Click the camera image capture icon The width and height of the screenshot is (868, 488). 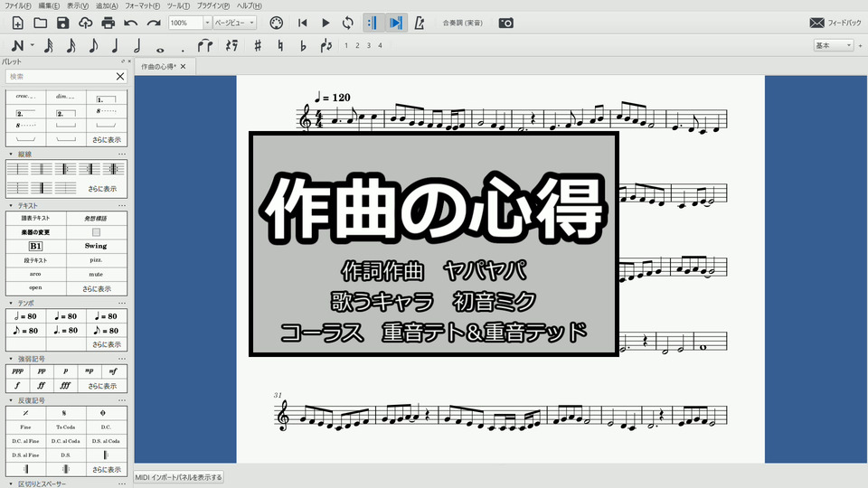coord(506,23)
